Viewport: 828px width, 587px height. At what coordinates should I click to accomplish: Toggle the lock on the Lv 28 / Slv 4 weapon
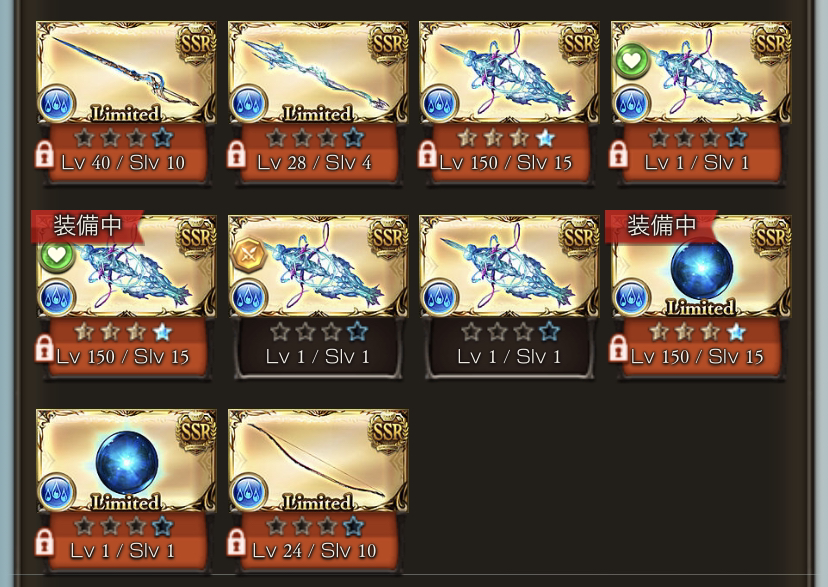tap(236, 155)
